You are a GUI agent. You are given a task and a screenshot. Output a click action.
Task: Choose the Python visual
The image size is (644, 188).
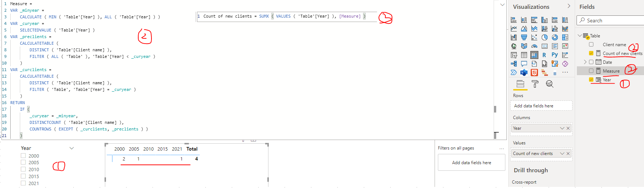(555, 55)
